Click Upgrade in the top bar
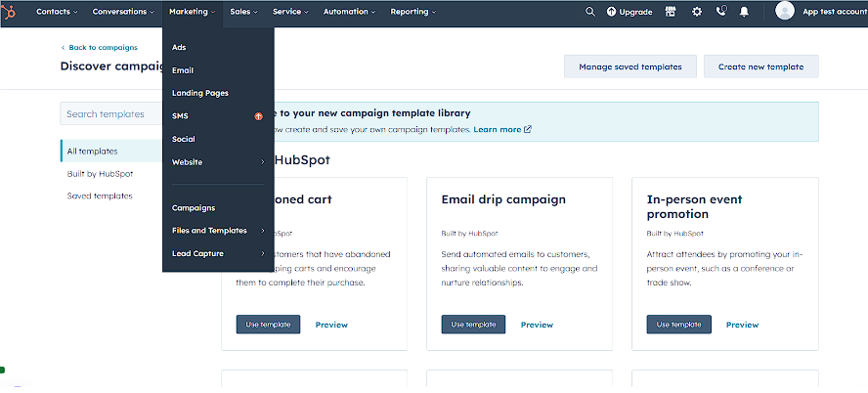This screenshot has width=868, height=393. pyautogui.click(x=629, y=12)
